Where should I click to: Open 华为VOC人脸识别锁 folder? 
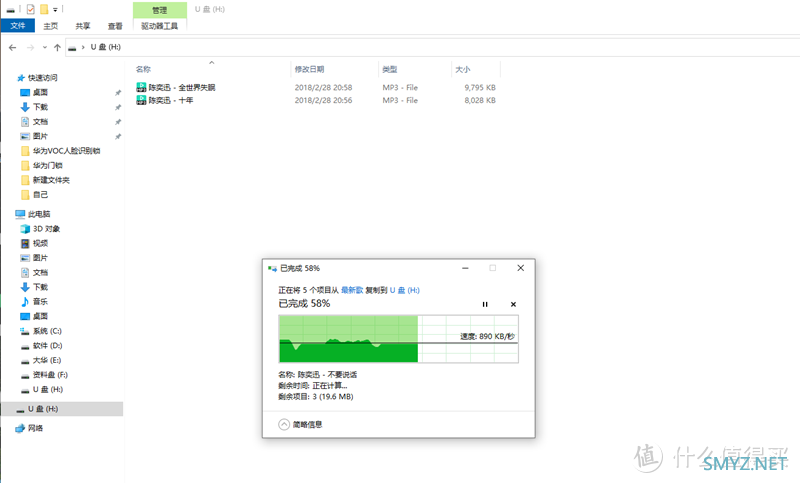(x=66, y=150)
